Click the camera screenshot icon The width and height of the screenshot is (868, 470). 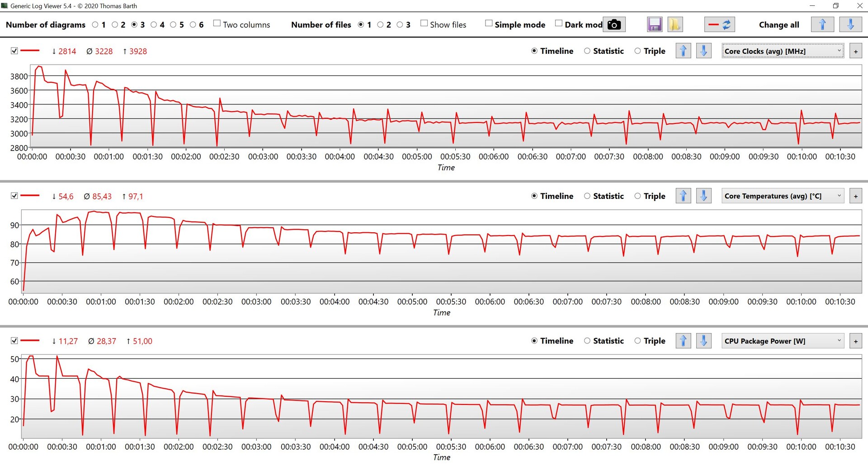click(614, 24)
